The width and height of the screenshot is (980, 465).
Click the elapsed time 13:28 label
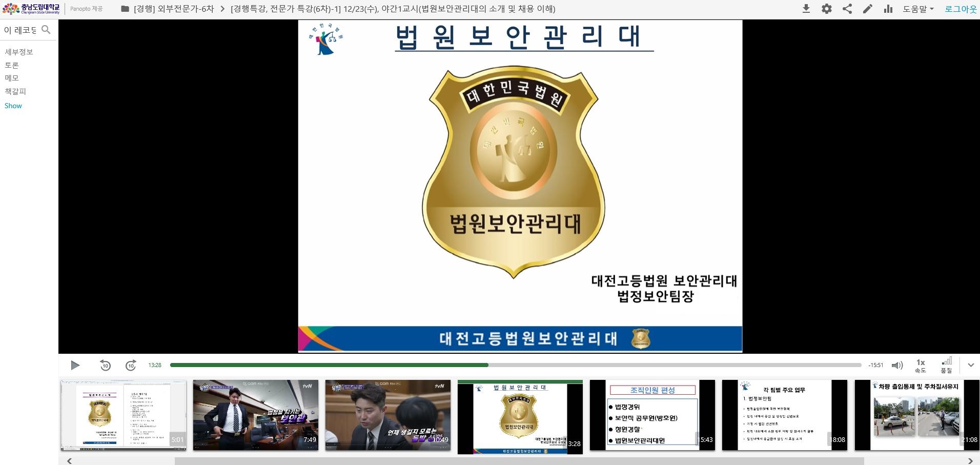[155, 365]
